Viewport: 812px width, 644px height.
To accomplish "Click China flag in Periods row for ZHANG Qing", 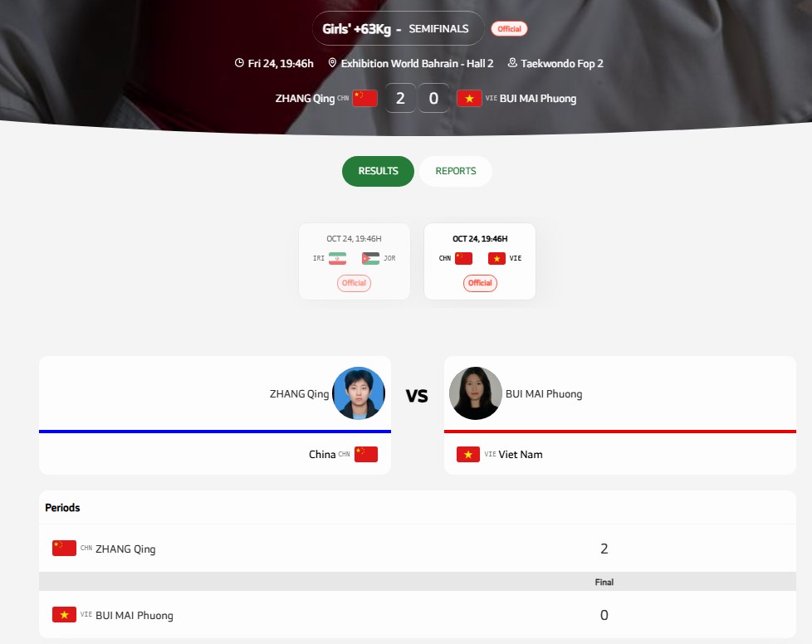I will pos(64,549).
